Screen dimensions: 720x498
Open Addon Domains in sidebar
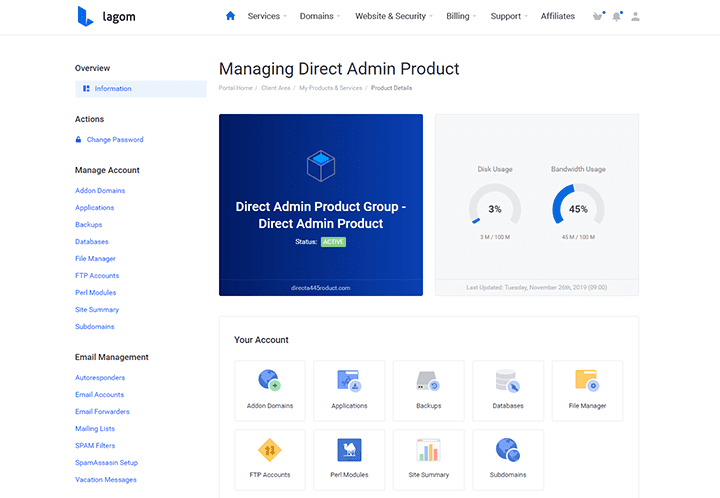point(100,190)
